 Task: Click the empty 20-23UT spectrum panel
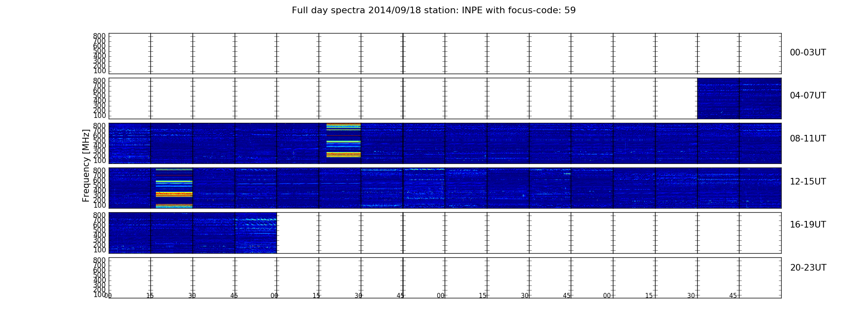[445, 278]
